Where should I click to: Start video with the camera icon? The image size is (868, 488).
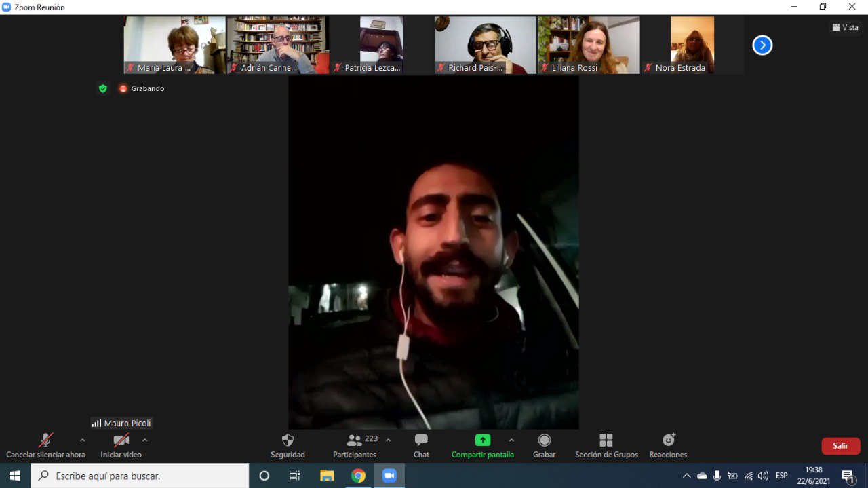pos(121,440)
